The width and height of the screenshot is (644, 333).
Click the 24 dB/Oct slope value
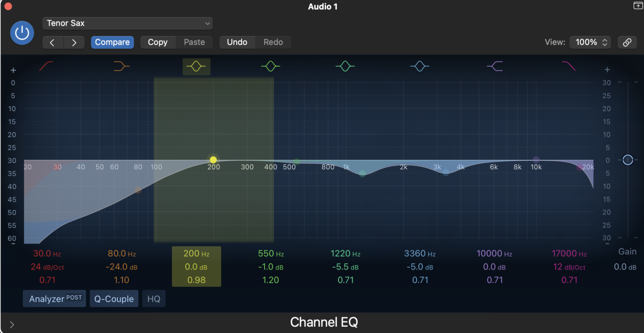47,267
